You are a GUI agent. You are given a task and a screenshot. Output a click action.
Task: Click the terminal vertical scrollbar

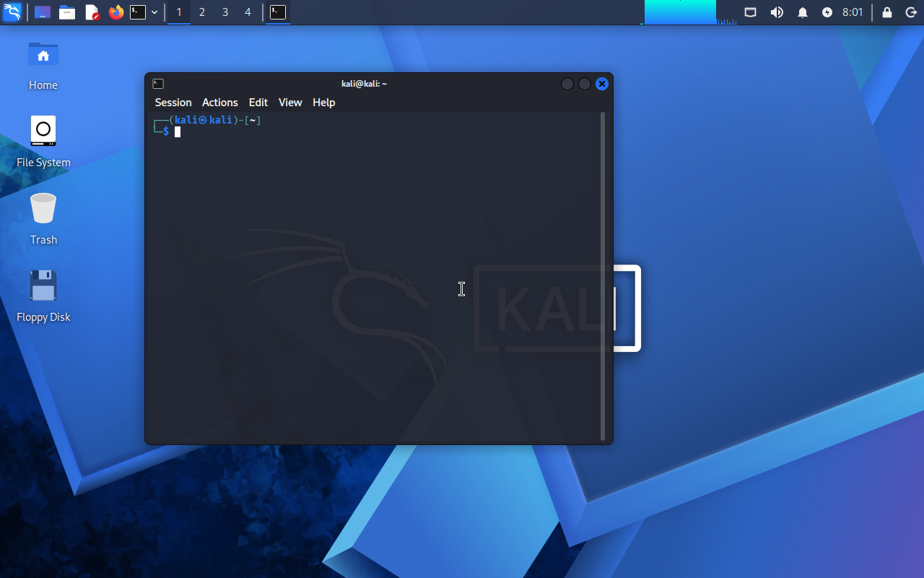click(x=603, y=275)
